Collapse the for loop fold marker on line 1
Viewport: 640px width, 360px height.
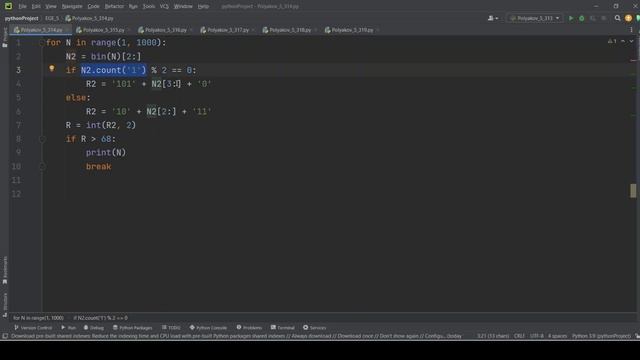click(42, 42)
